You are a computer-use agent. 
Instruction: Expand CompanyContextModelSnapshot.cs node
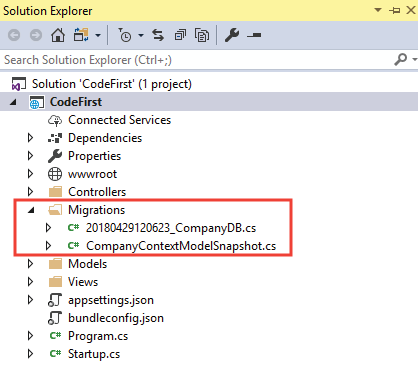tap(48, 246)
